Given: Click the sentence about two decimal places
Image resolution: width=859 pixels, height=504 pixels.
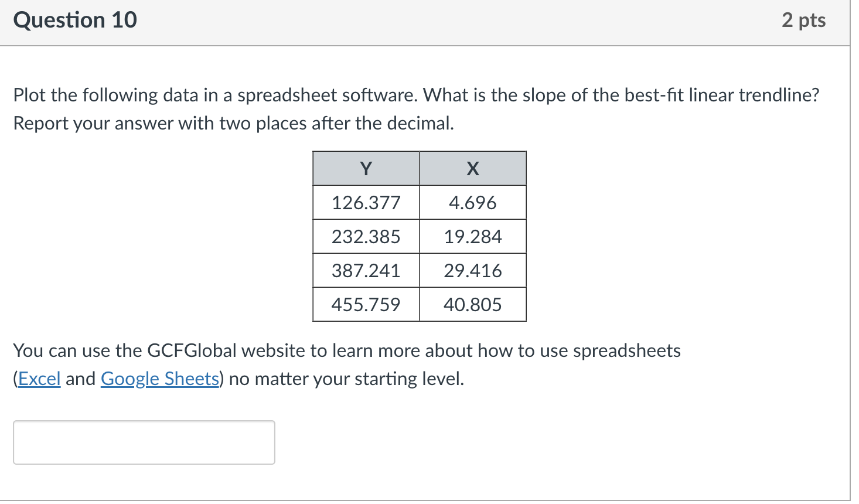Looking at the screenshot, I should pyautogui.click(x=234, y=123).
